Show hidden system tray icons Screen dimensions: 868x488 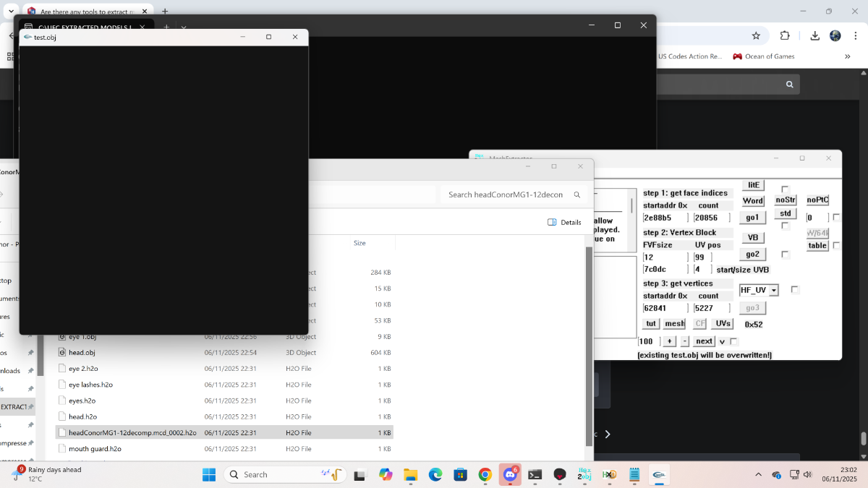[x=758, y=475]
